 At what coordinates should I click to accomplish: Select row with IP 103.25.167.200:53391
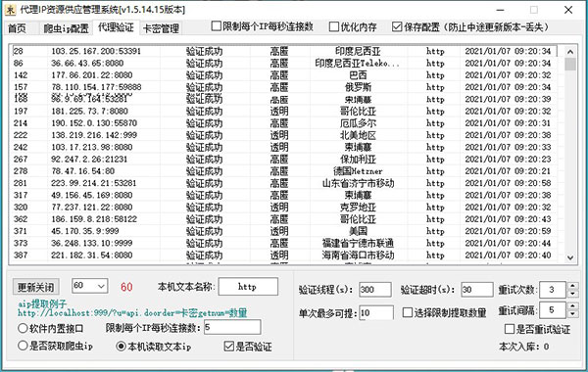click(284, 51)
